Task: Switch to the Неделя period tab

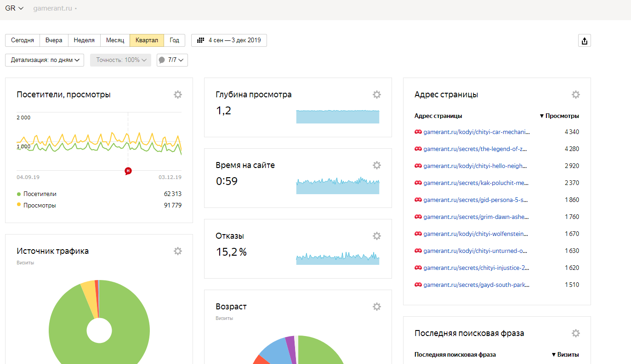Action: click(x=84, y=40)
